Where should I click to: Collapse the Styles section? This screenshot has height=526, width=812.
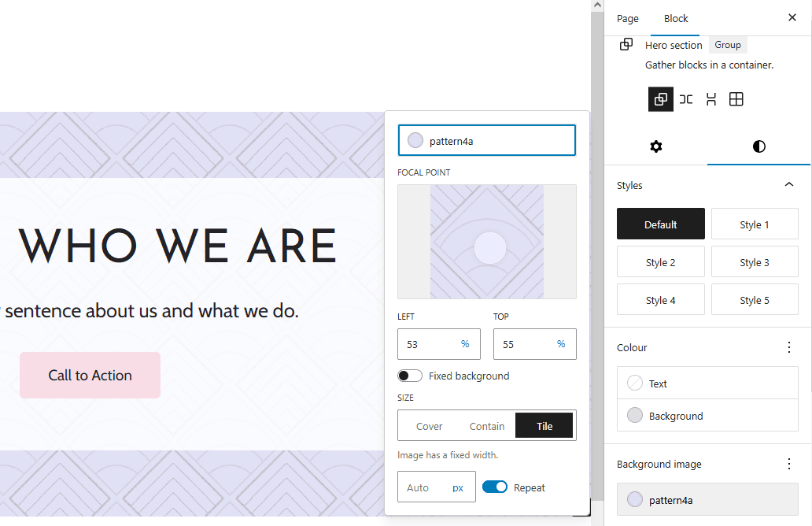click(x=789, y=184)
